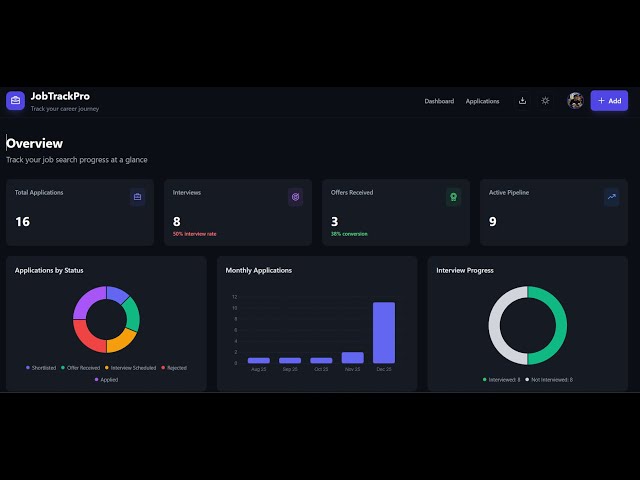
Task: Toggle the Rejected legend entry
Action: (x=174, y=368)
